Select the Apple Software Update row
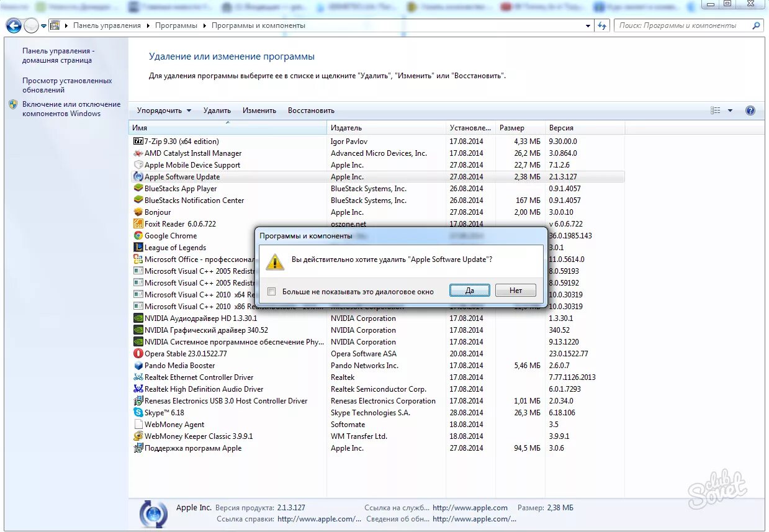The width and height of the screenshot is (769, 532). click(377, 177)
